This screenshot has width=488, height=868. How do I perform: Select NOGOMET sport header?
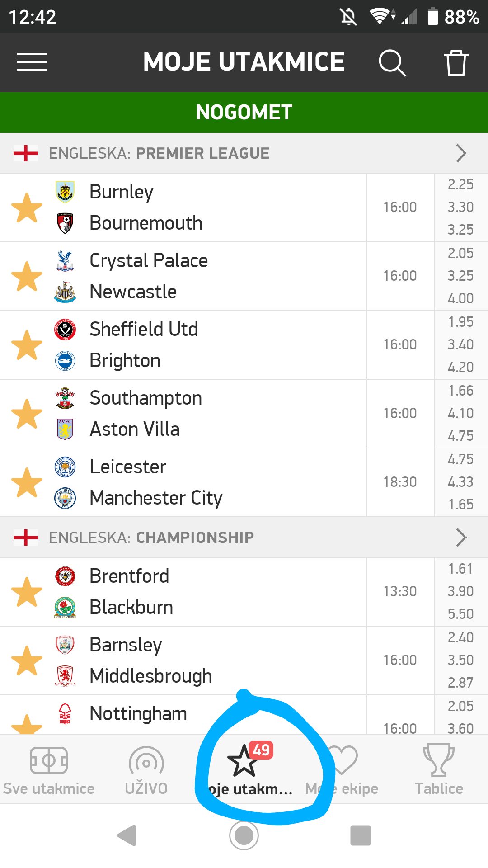[x=244, y=112]
